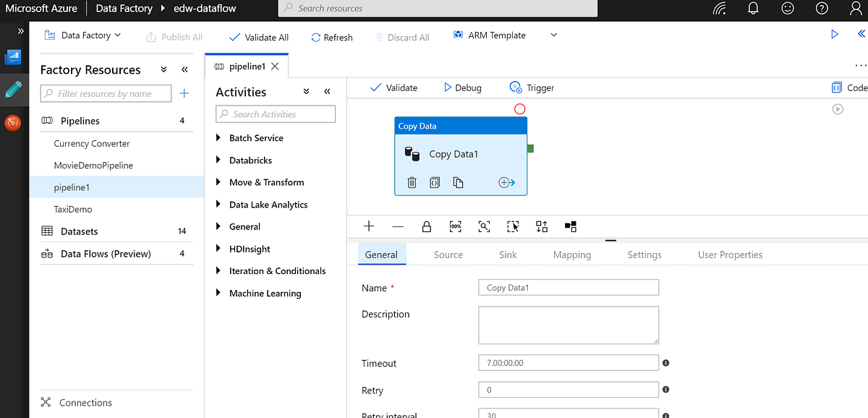Screen dimensions: 868x418
Task: Open code braces icon on Copy Data1
Action: [x=435, y=182]
